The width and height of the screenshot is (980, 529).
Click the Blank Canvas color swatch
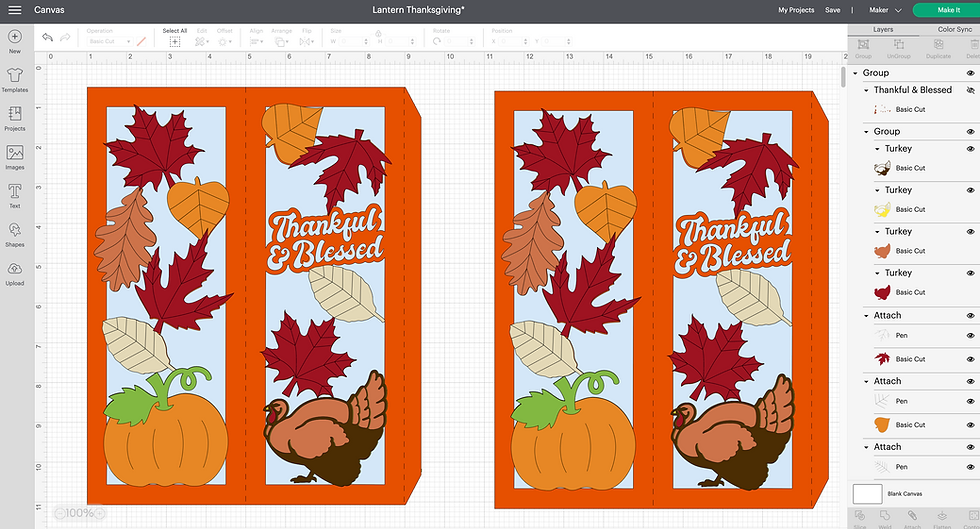pyautogui.click(x=868, y=494)
